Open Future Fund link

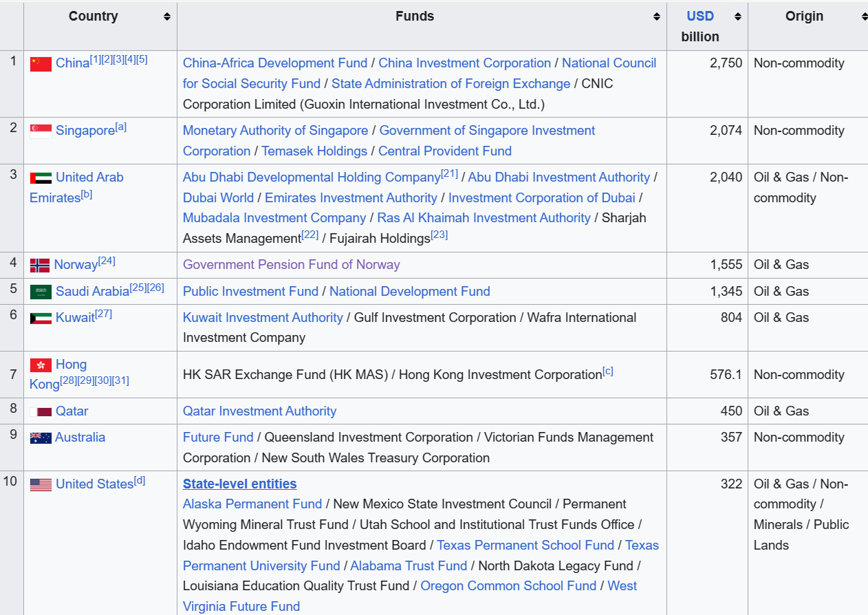point(218,438)
